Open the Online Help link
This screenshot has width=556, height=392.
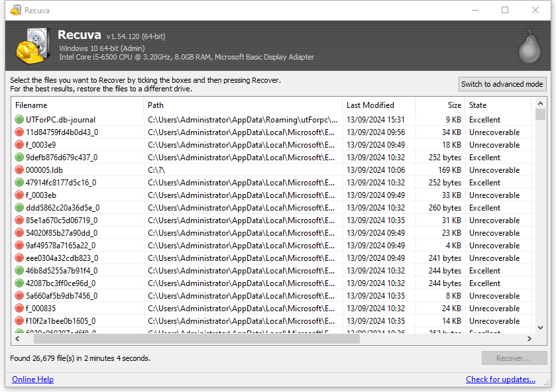tap(33, 379)
